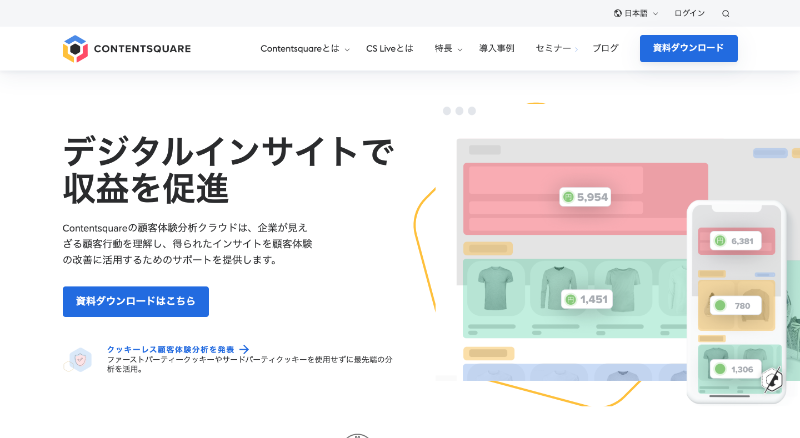
Task: Open the ブログ menu item
Action: 605,48
